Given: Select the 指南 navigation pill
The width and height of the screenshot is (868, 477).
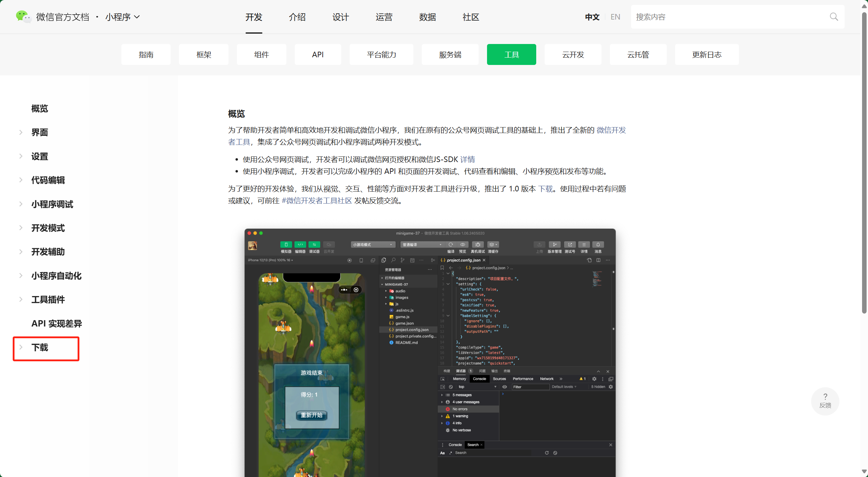Looking at the screenshot, I should (146, 54).
